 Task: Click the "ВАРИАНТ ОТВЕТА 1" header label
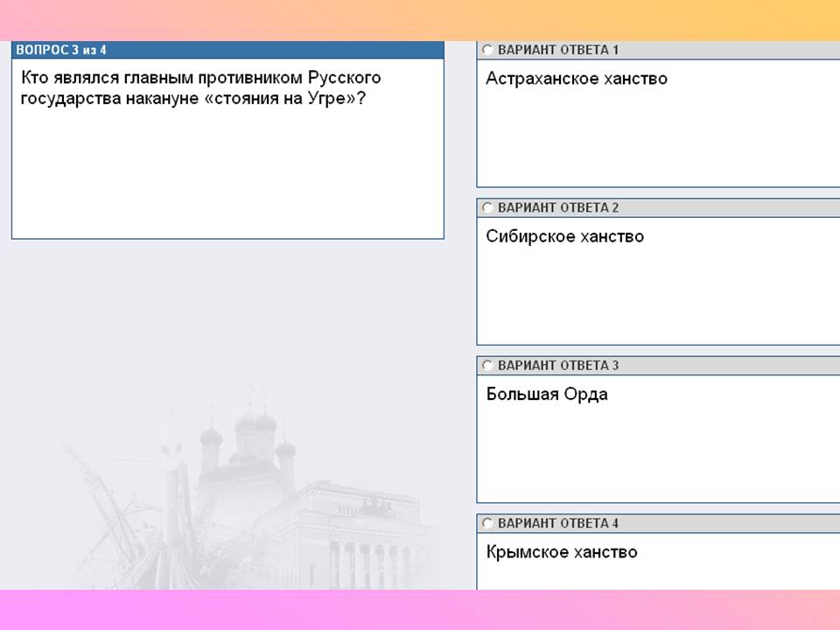(558, 50)
